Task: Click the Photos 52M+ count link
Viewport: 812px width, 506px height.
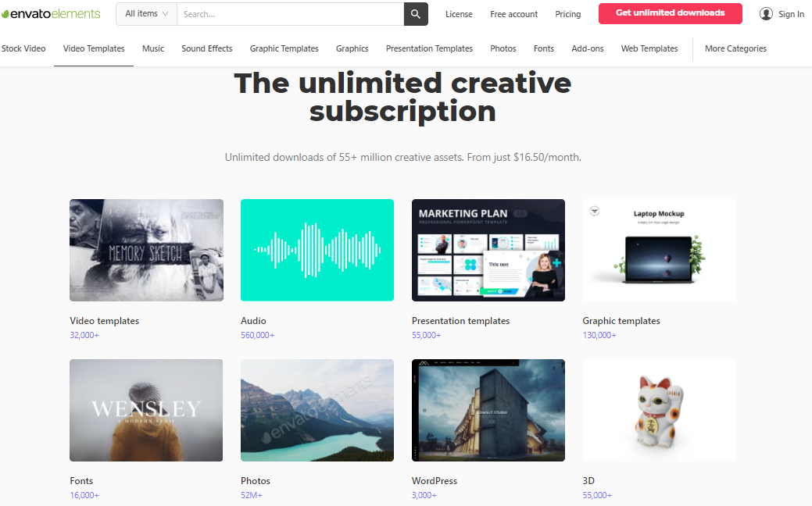Action: [x=252, y=495]
